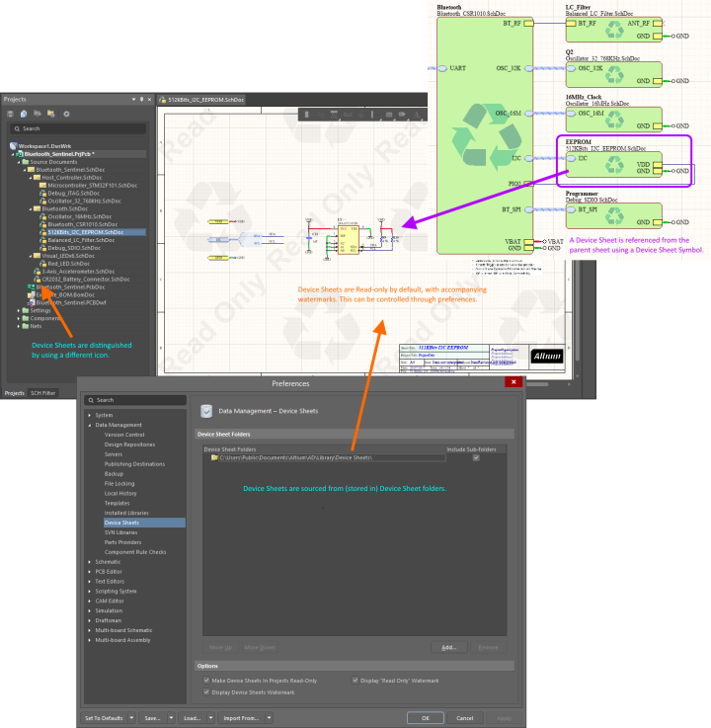Click the device sheet icon on 512KBits_I2C_EEPROM.SchDoc tab

click(x=162, y=100)
